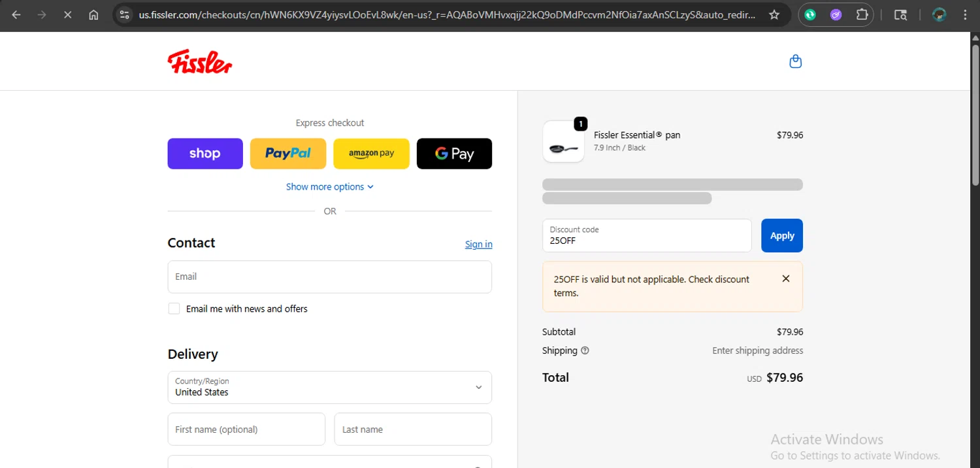Dismiss the discount code warning message
The height and width of the screenshot is (468, 980).
(x=786, y=278)
